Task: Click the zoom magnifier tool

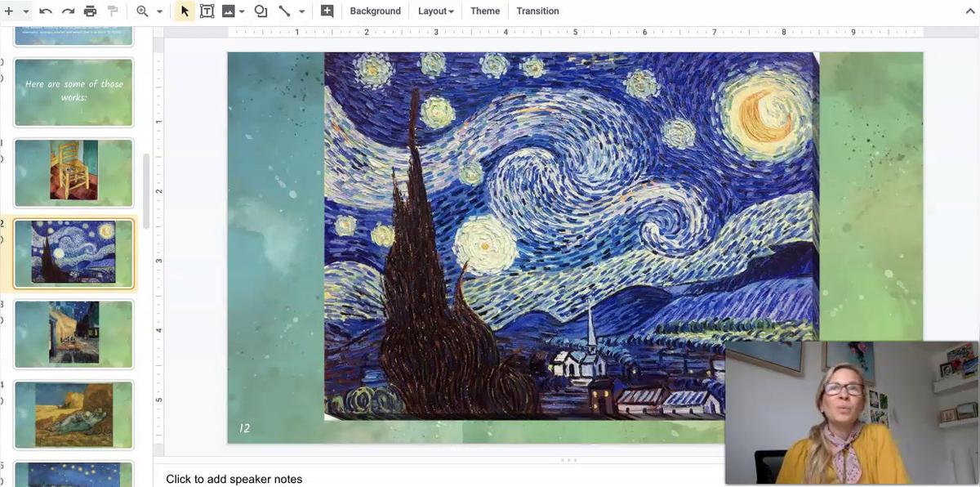Action: click(x=142, y=11)
